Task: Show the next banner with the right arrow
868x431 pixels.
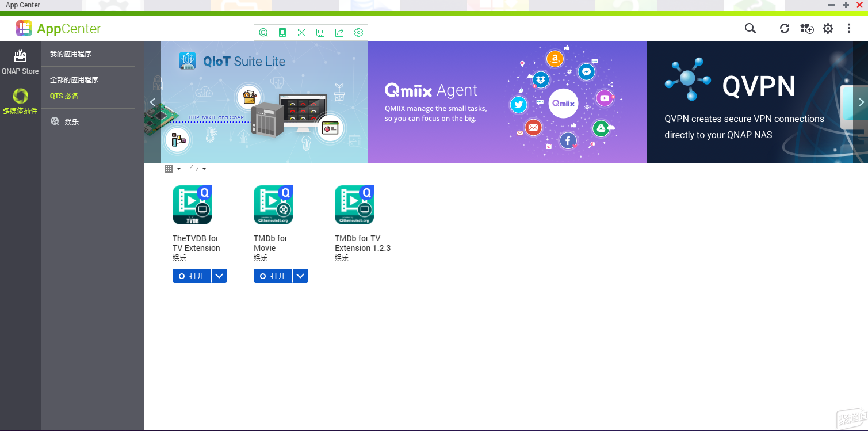Action: click(861, 102)
